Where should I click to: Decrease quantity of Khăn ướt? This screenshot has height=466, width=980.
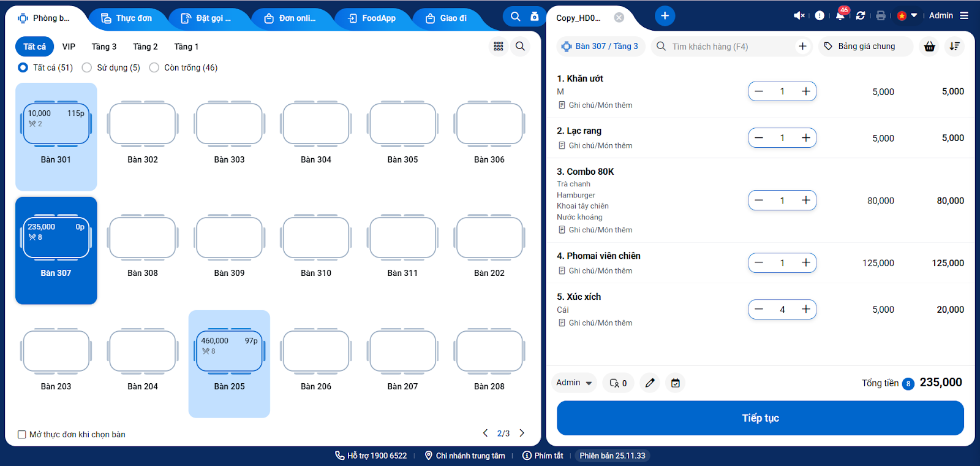[759, 91]
